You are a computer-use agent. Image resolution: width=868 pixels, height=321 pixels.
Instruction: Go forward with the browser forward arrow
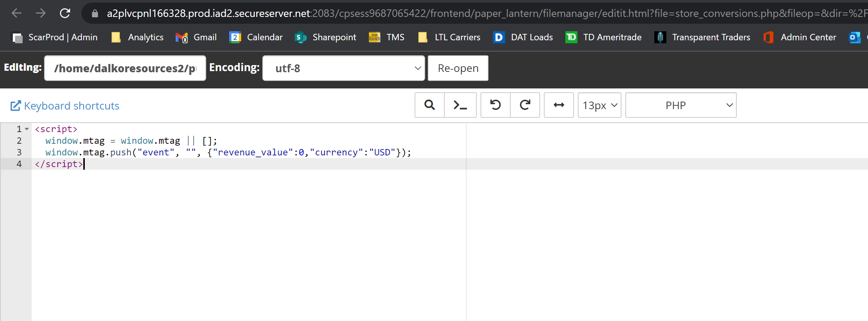[41, 13]
